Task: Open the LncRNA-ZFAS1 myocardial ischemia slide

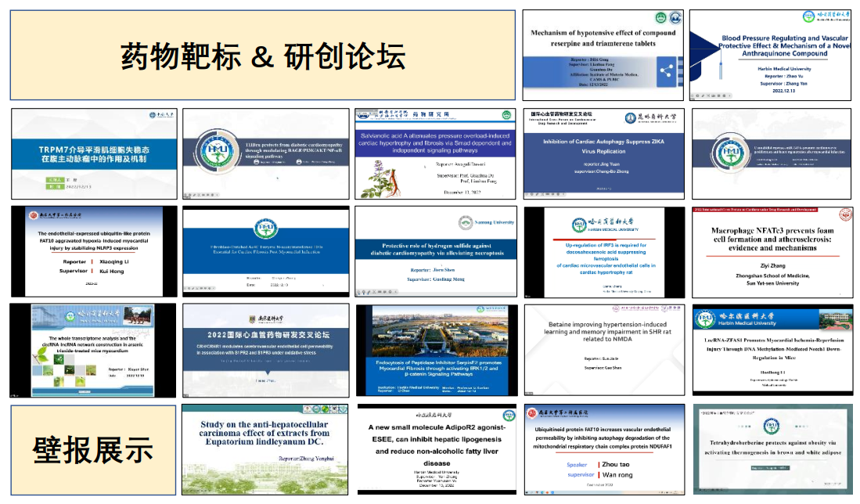Action: coord(769,349)
